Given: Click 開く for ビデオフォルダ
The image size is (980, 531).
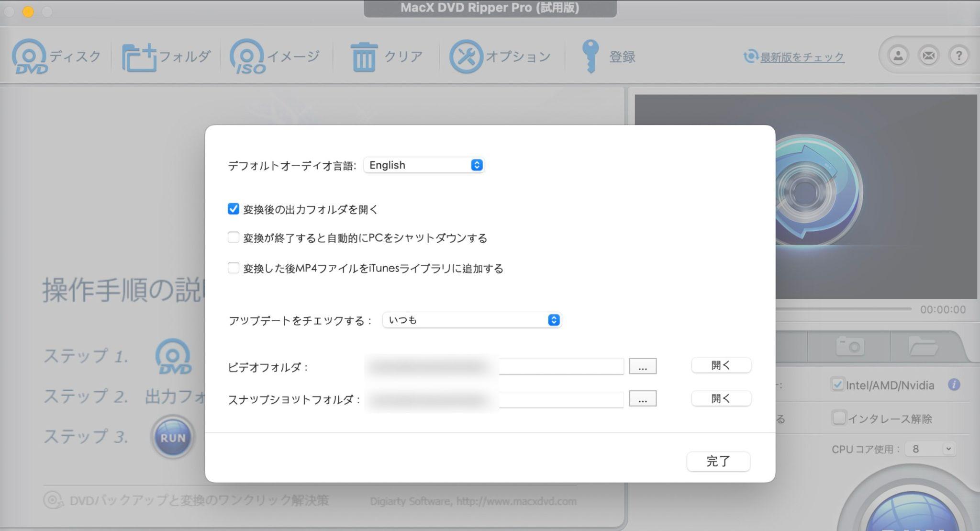Looking at the screenshot, I should (721, 365).
